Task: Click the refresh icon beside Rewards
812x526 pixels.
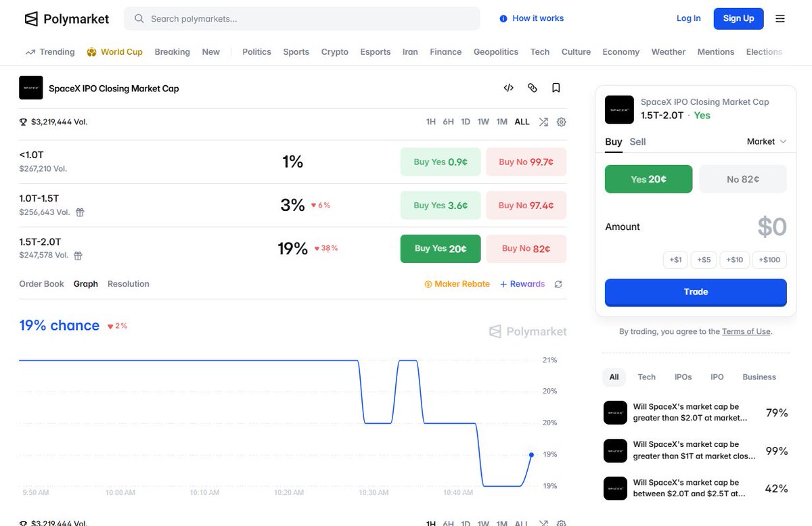Action: pos(558,285)
